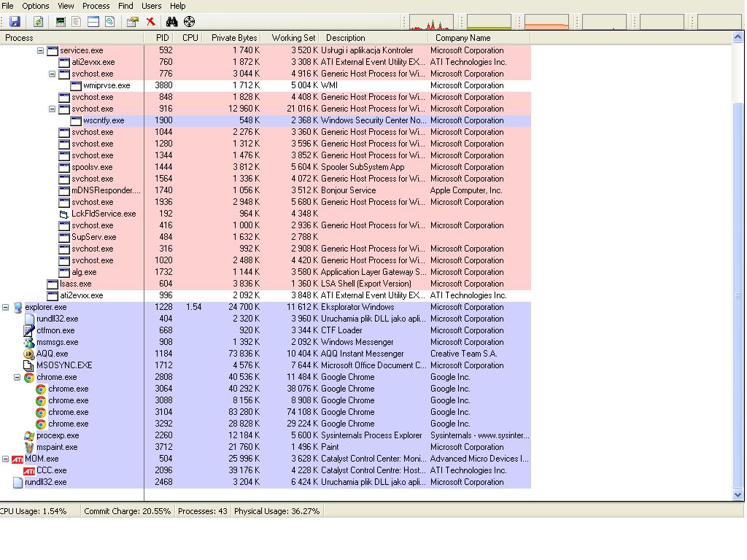Viewport: 747px width, 560px height.
Task: Click the Commit Charge status bar entry
Action: coord(127,511)
